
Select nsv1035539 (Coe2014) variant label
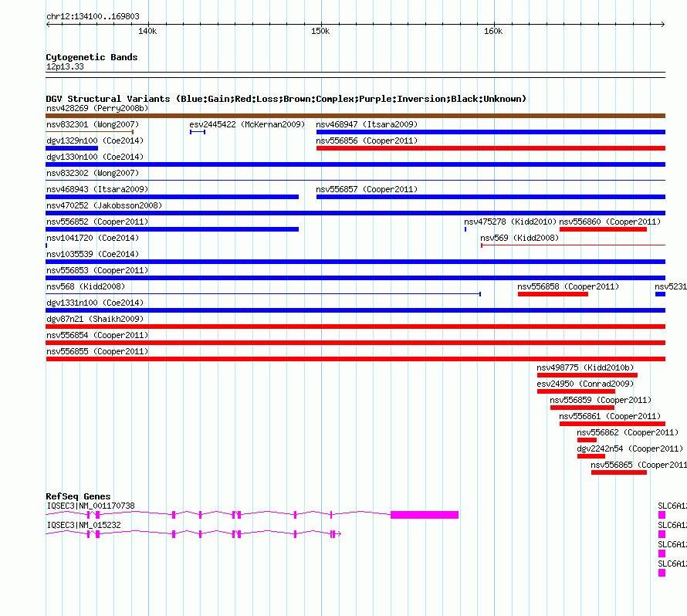tap(93, 254)
